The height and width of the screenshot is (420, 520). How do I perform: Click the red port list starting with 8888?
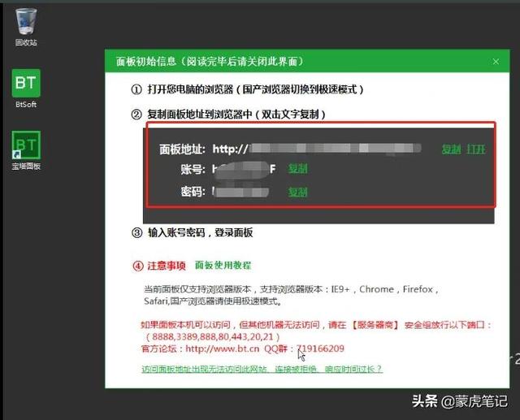pyautogui.click(x=214, y=337)
